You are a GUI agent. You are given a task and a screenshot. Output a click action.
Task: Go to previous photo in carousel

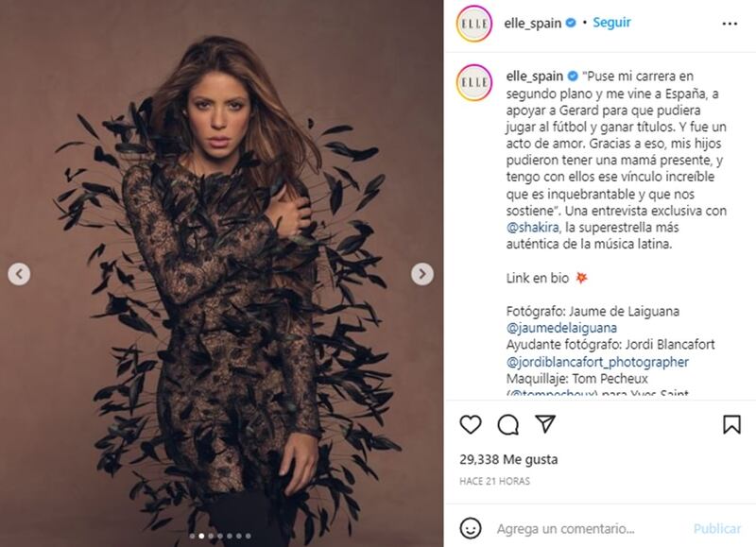tap(19, 274)
